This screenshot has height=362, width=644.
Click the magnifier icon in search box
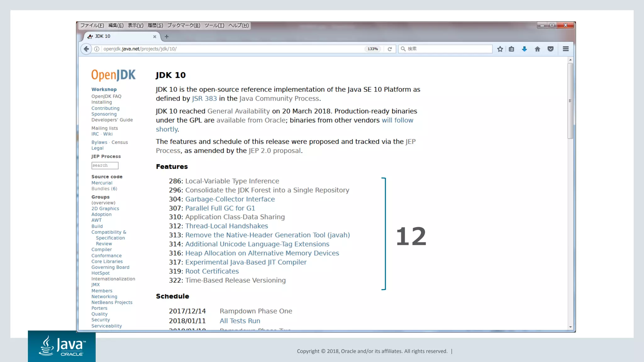coord(403,49)
